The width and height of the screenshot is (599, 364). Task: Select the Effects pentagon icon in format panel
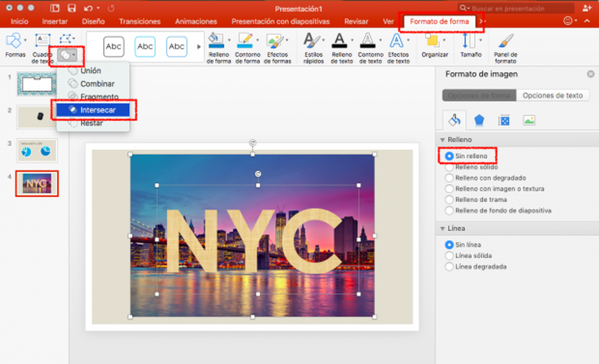479,120
